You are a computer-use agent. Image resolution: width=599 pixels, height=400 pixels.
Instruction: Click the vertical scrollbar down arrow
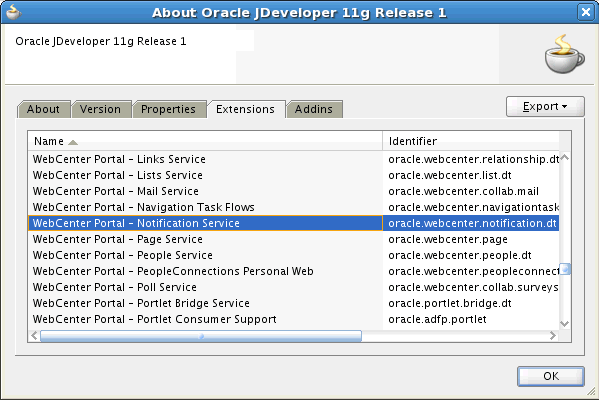click(x=565, y=324)
